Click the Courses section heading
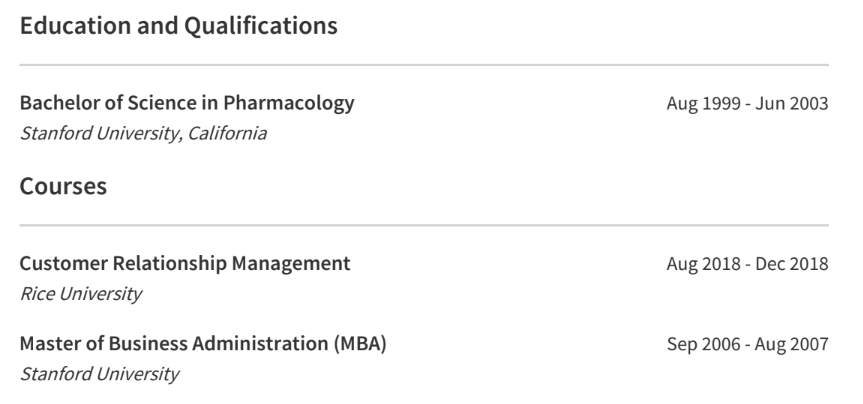Image resolution: width=863 pixels, height=404 pixels. pos(63,187)
